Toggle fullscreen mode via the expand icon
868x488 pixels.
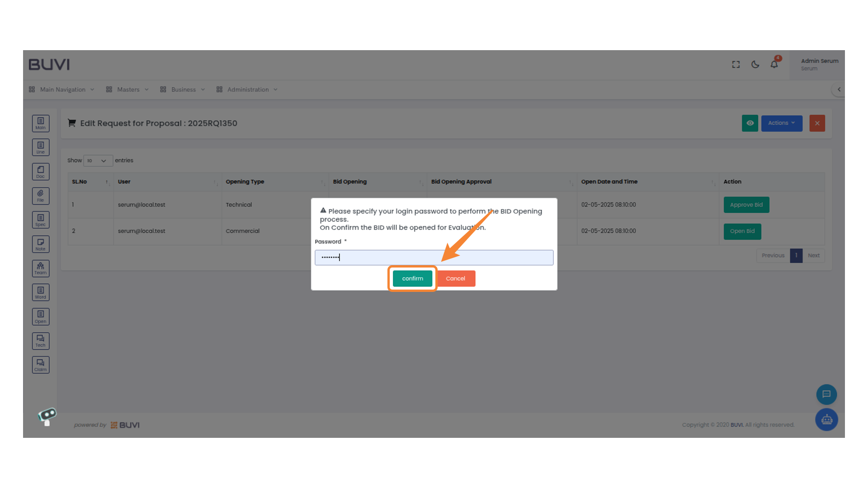[736, 64]
